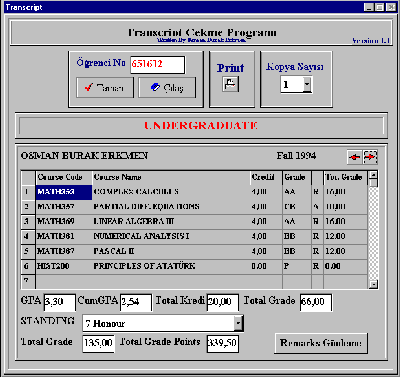This screenshot has height=377, width=400.
Task: Click the Total Kredi field
Action: (x=223, y=302)
